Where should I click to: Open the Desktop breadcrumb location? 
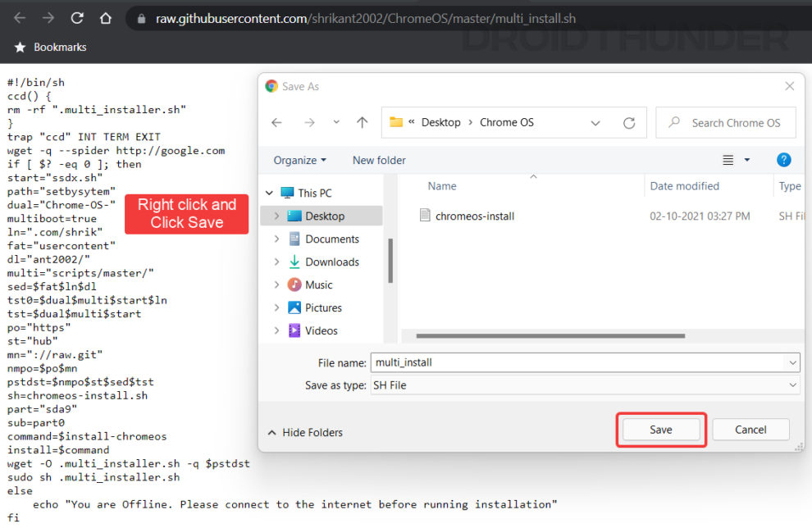pyautogui.click(x=441, y=121)
